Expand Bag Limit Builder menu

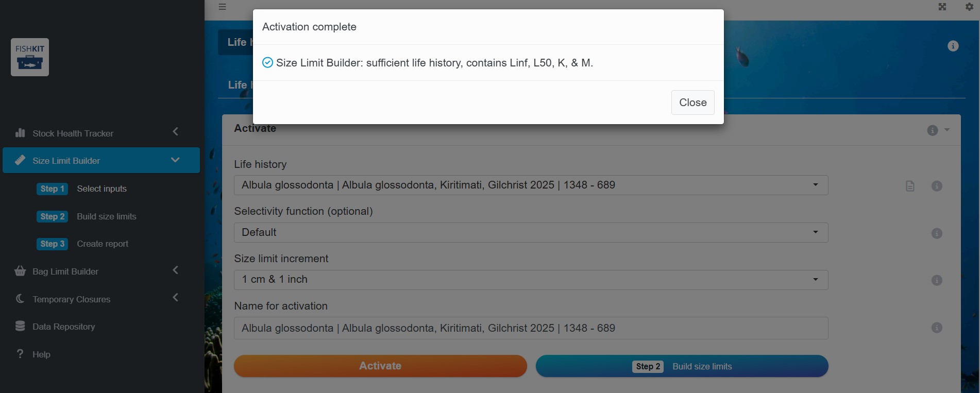pos(101,271)
